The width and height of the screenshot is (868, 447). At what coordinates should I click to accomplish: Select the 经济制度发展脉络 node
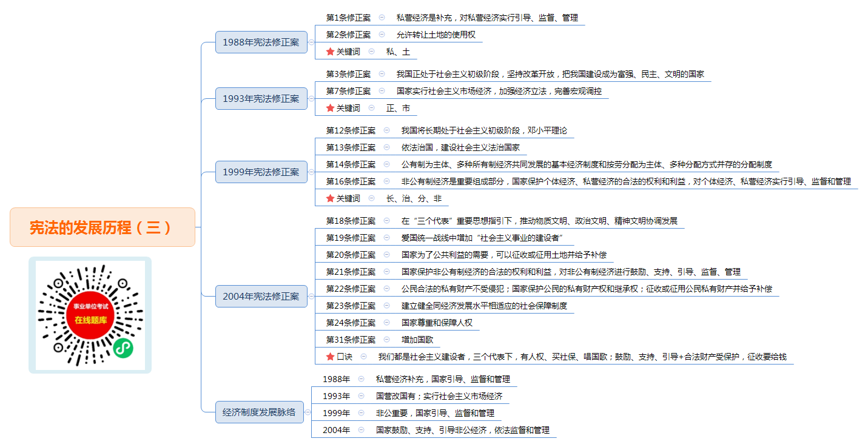coord(260,412)
